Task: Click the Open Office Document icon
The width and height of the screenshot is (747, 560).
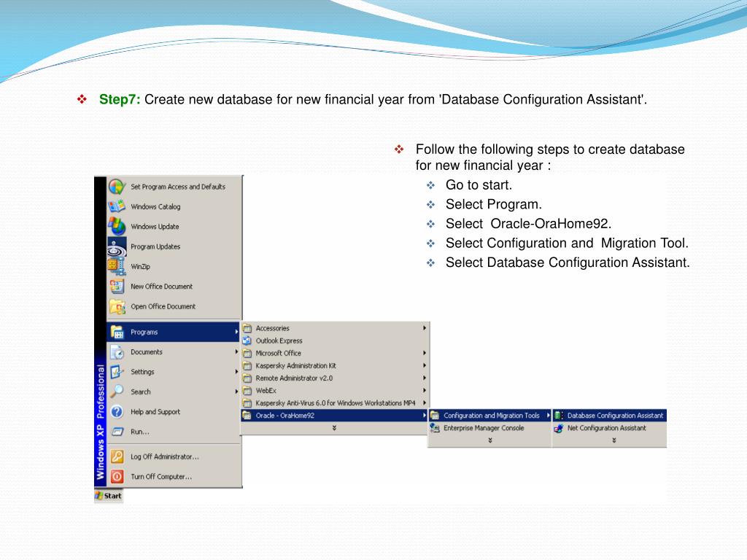Action: coord(117,306)
